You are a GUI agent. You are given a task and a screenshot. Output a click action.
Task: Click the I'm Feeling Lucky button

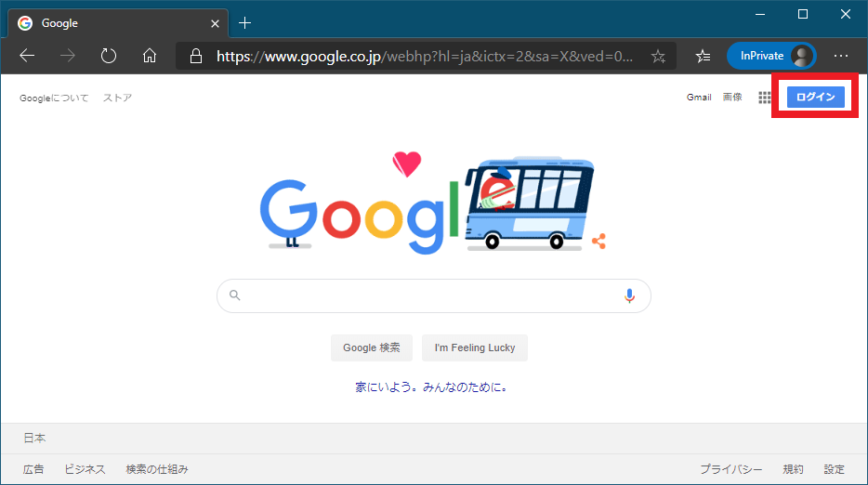tap(474, 347)
